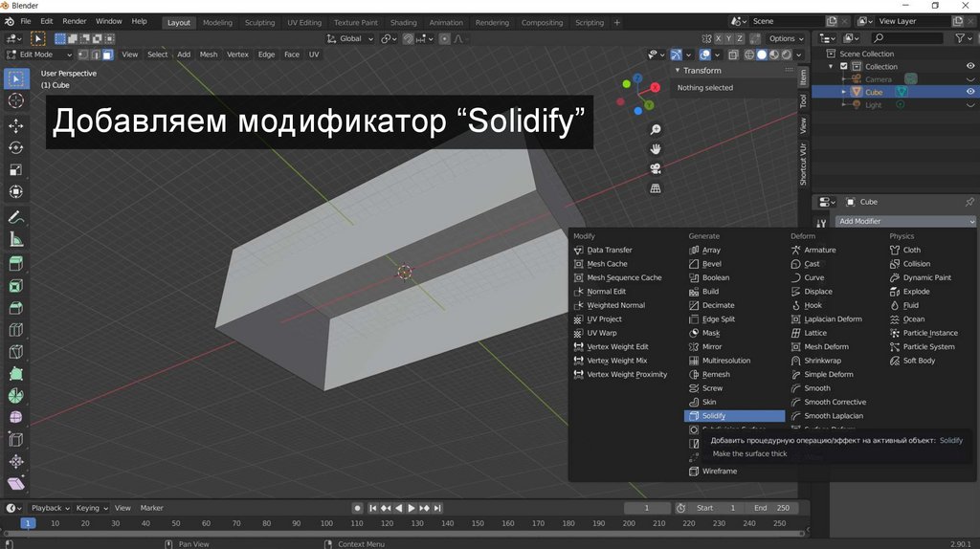
Task: Select the Smooth vertices tool
Action: coord(16,417)
